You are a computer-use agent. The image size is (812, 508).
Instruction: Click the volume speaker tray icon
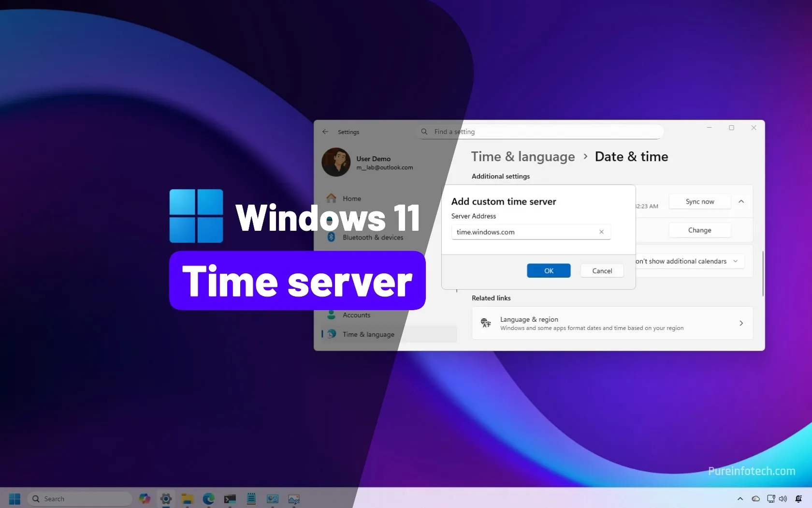tap(783, 499)
